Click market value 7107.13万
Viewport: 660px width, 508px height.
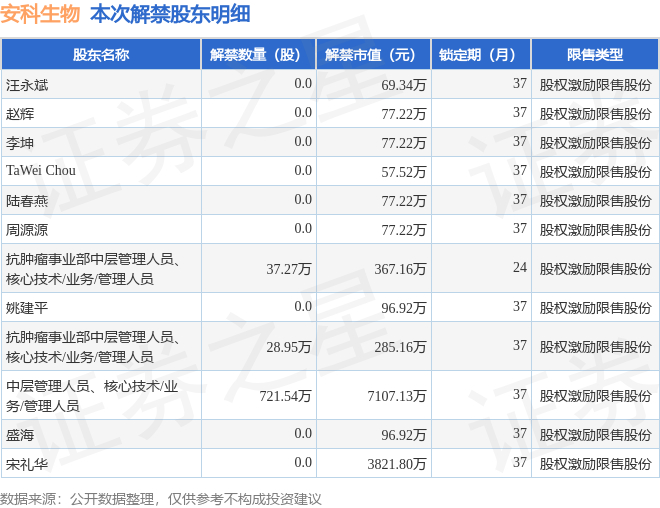397,396
